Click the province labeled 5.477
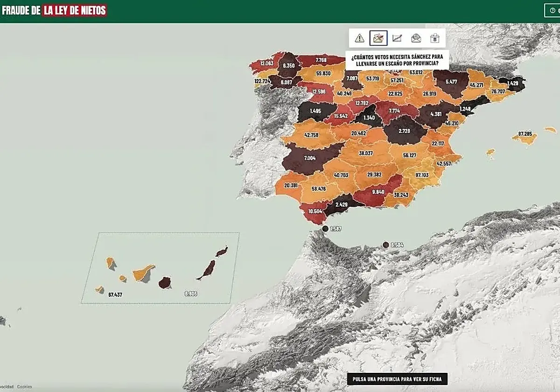 coord(451,82)
